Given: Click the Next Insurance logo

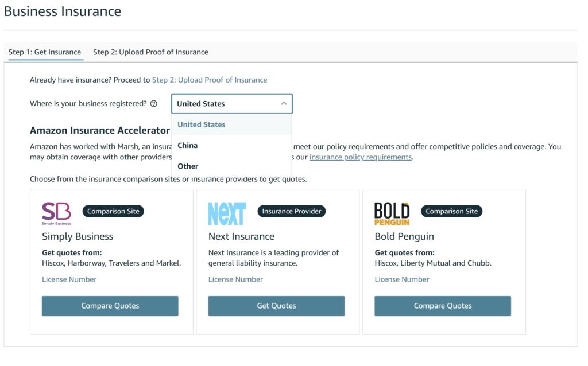Looking at the screenshot, I should coord(227,213).
